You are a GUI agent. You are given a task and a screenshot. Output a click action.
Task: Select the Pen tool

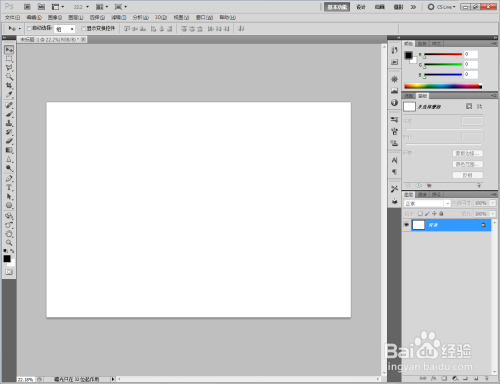click(x=9, y=179)
